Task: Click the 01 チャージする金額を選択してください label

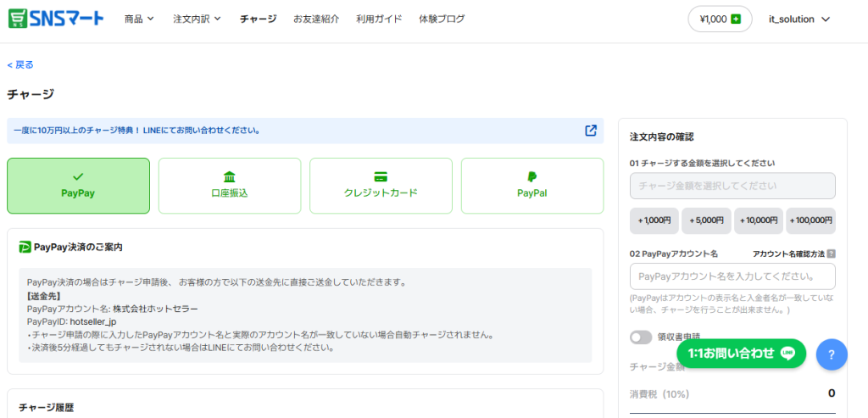Action: coord(702,164)
